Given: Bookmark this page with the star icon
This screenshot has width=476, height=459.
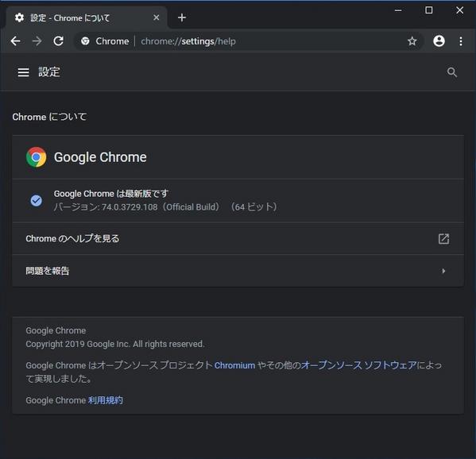Looking at the screenshot, I should click(412, 41).
